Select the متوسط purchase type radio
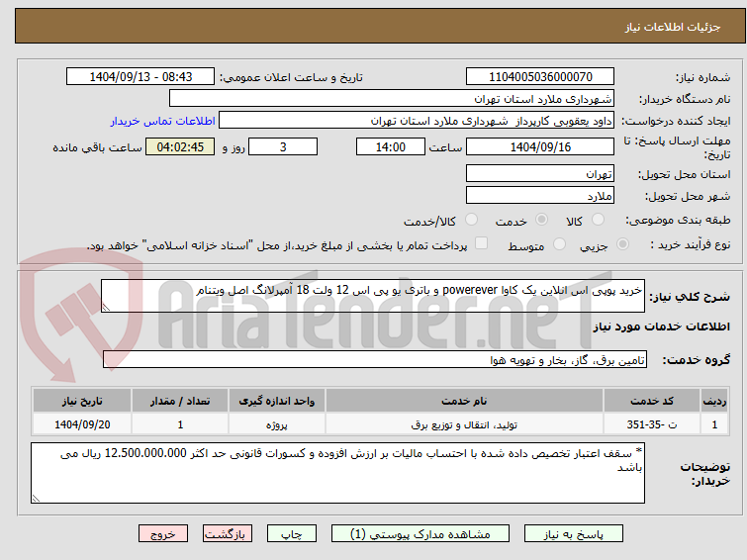747x560 pixels. pyautogui.click(x=559, y=244)
